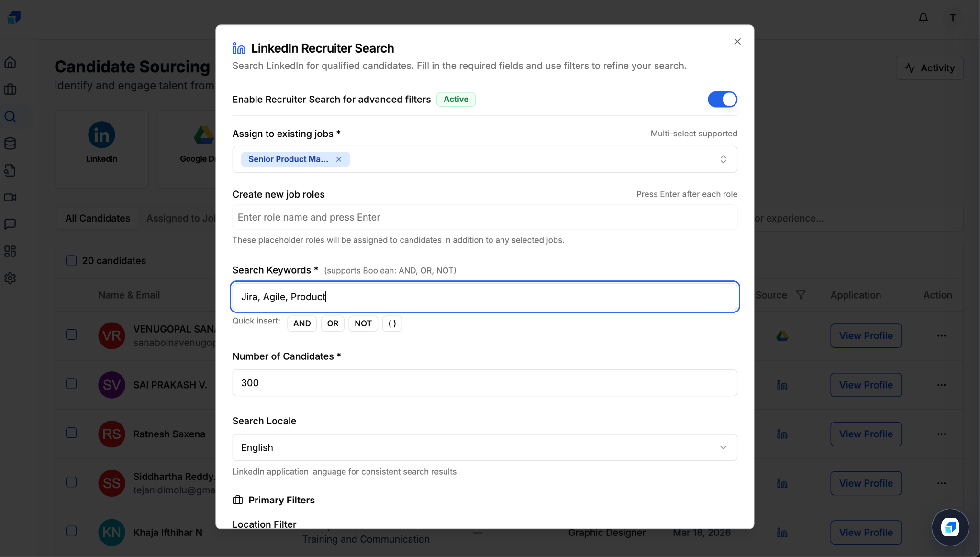This screenshot has height=557, width=980.
Task: Switch to the Assigned to Jobs tab
Action: (180, 218)
